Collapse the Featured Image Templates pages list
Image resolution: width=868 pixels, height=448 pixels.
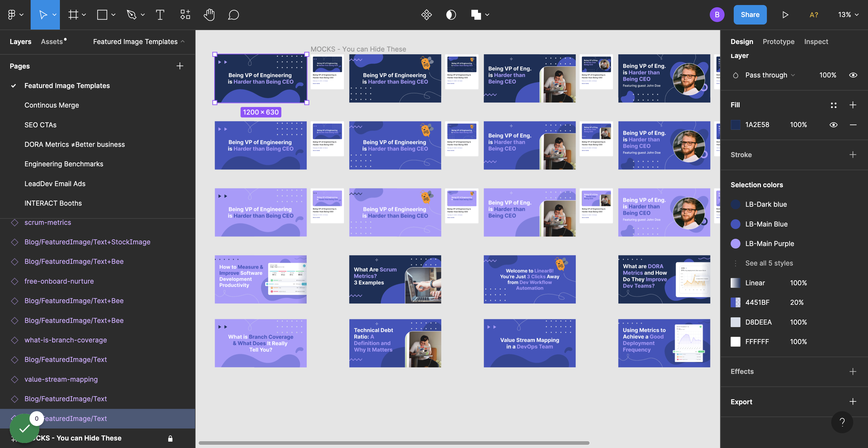tap(139, 42)
